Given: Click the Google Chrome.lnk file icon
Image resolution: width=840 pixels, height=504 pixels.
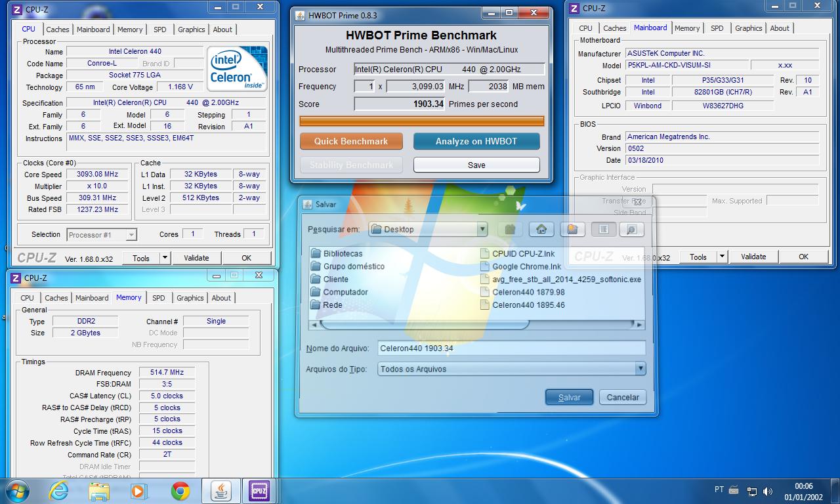Looking at the screenshot, I should tap(485, 266).
